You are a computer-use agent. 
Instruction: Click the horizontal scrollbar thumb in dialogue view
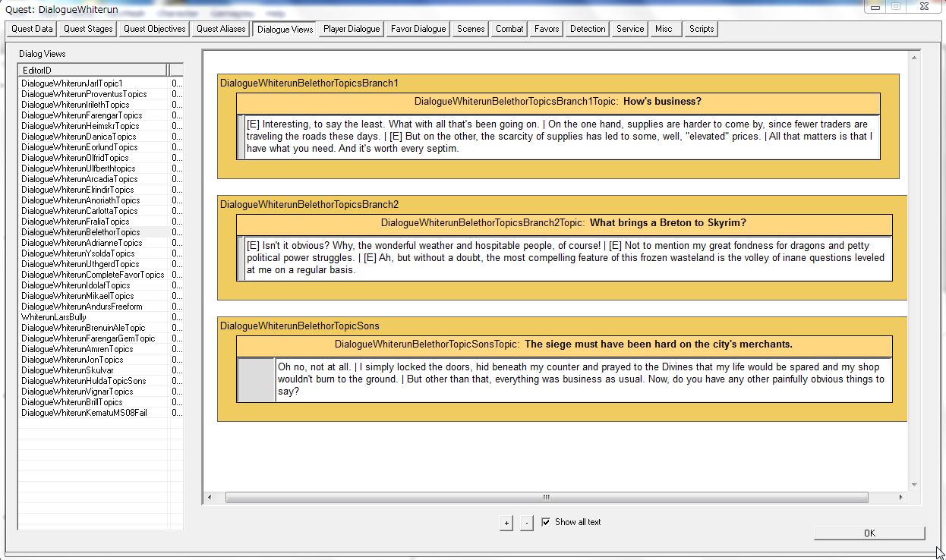pos(546,498)
